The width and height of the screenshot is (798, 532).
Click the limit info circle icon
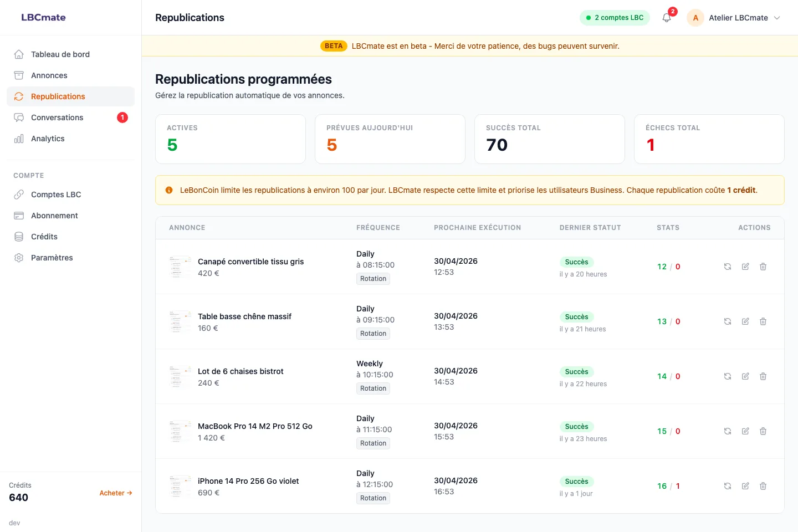coord(169,190)
